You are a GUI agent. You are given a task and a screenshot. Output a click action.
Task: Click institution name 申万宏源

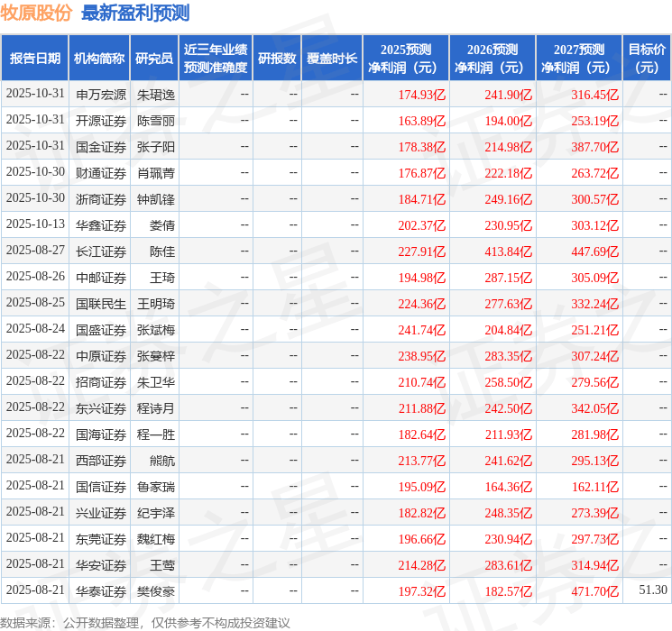[101, 95]
